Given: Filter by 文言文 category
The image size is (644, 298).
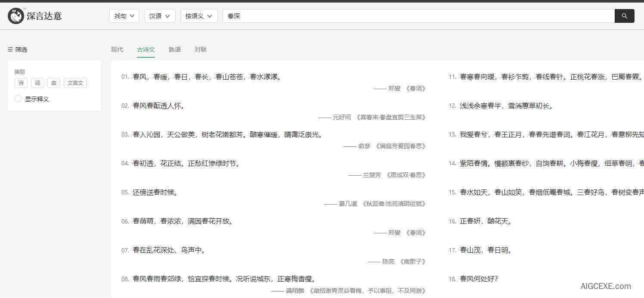Looking at the screenshot, I should (75, 83).
